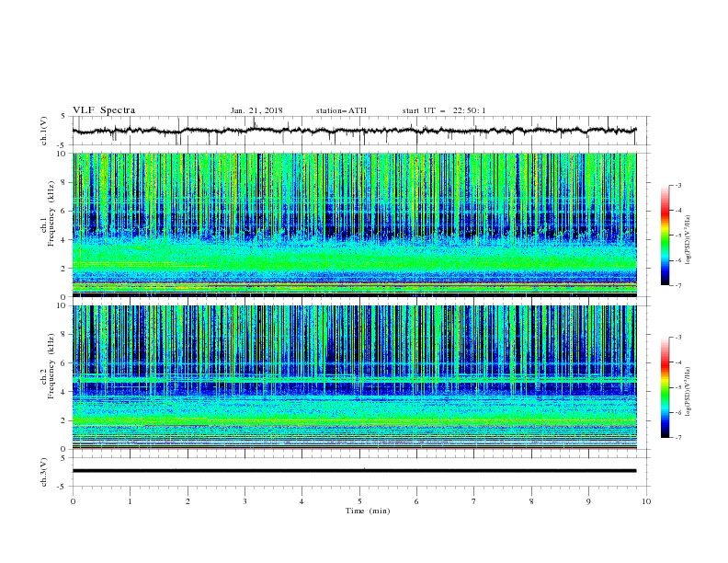Click the 'start UT = 22:50:1' text
The width and height of the screenshot is (728, 563).
click(x=444, y=110)
